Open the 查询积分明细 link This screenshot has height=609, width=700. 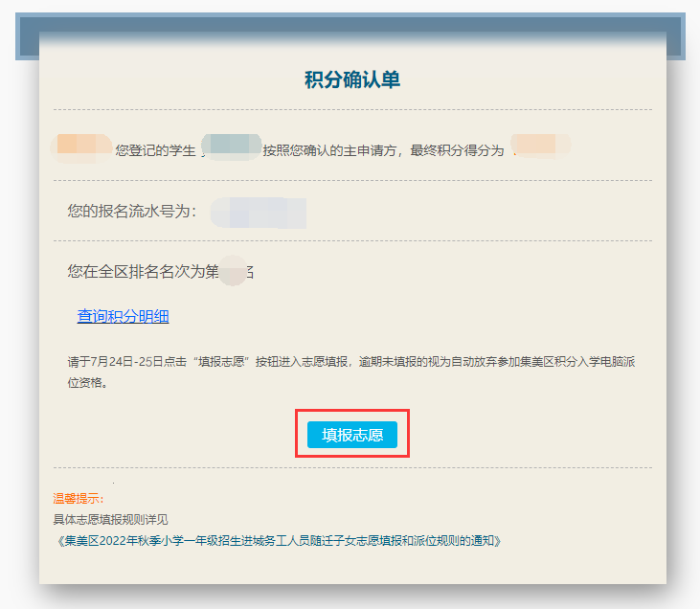123,317
